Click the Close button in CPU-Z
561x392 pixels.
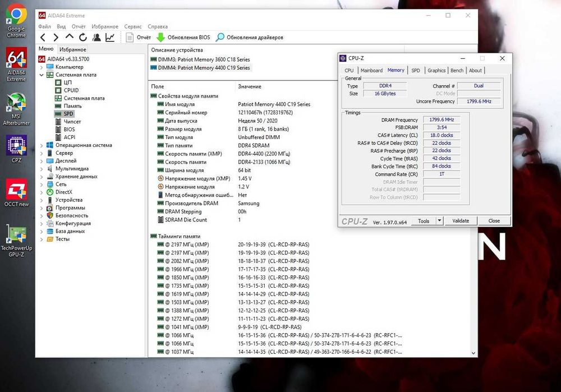pos(494,221)
